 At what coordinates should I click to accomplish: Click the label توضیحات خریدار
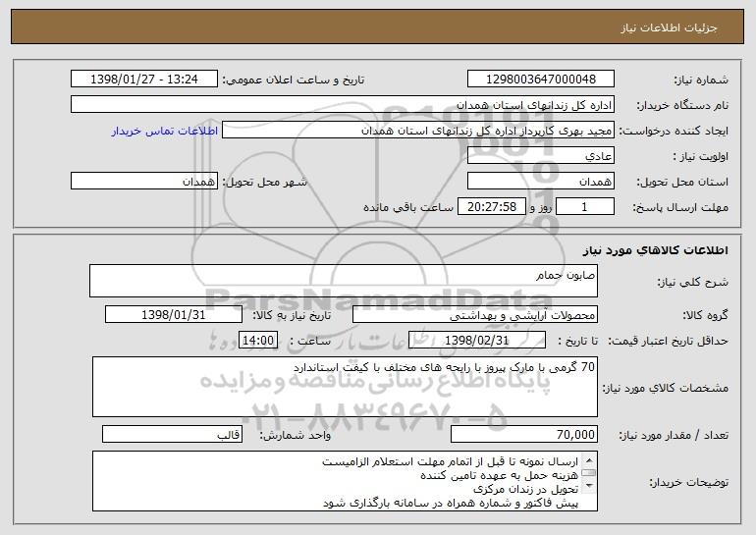tap(688, 482)
